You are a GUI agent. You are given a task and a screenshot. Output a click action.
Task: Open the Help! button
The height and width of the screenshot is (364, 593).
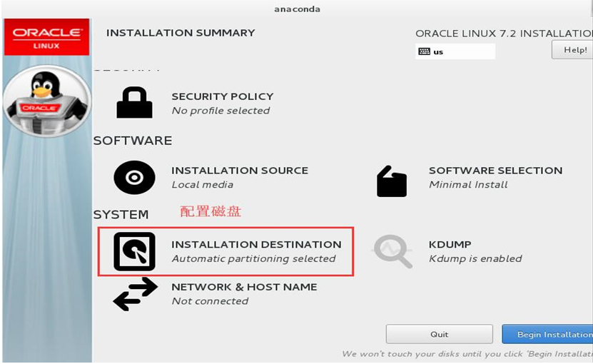(x=572, y=49)
